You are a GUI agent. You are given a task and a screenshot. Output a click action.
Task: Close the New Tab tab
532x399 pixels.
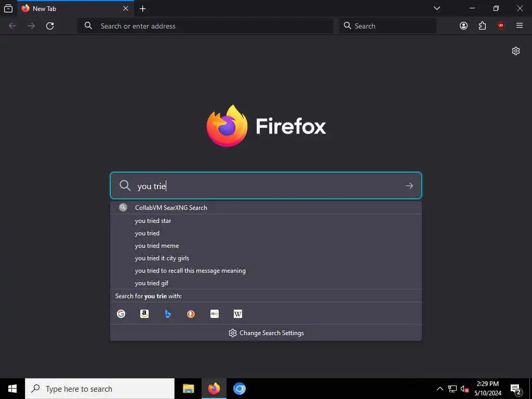point(126,8)
